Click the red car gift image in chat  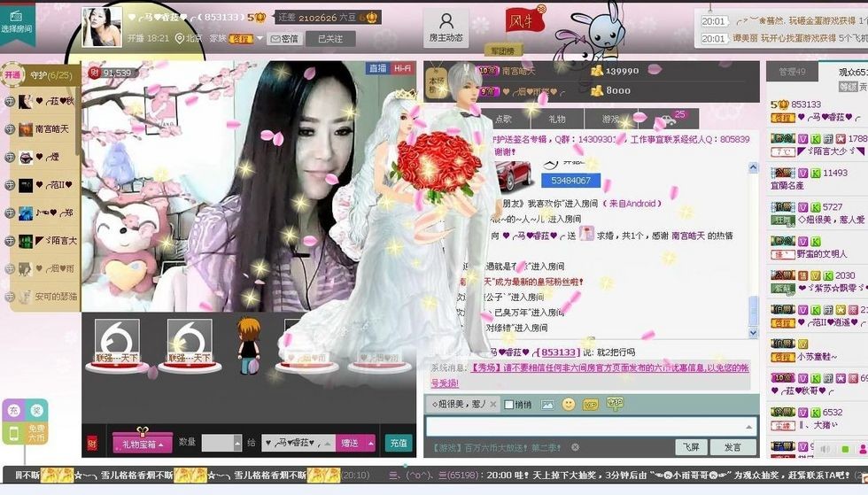click(x=514, y=175)
